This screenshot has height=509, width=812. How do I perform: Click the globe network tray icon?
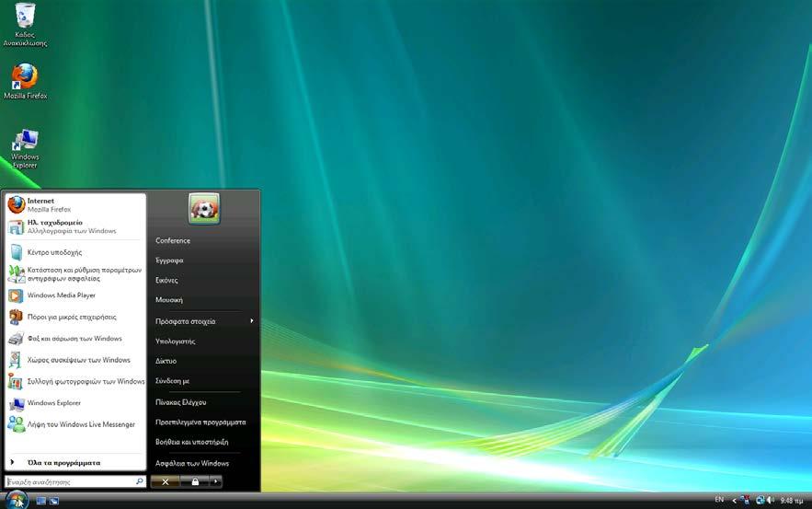[760, 500]
